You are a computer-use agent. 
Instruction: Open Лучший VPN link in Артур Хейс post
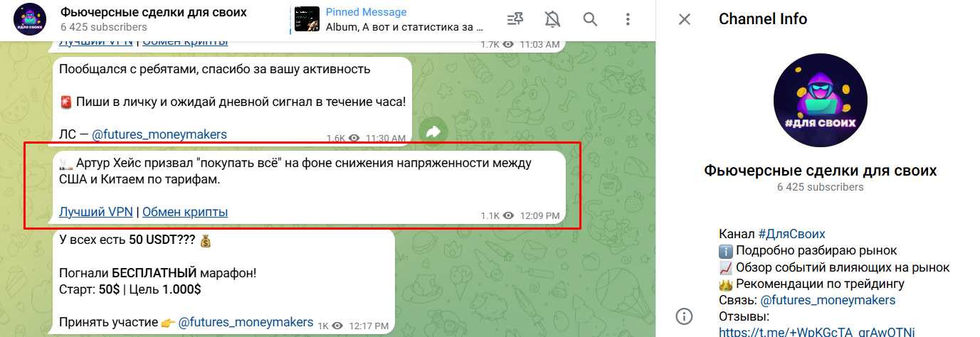(96, 211)
